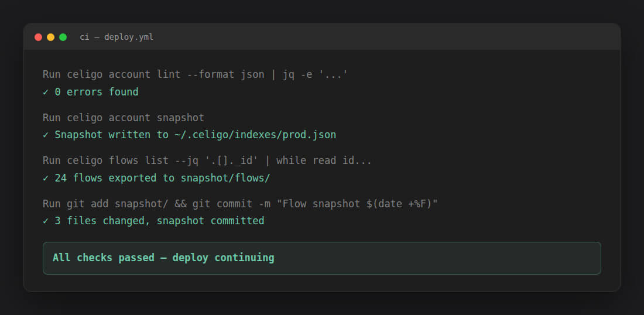
Task: Click the checkmark before '3 files changed'
Action: tap(46, 221)
